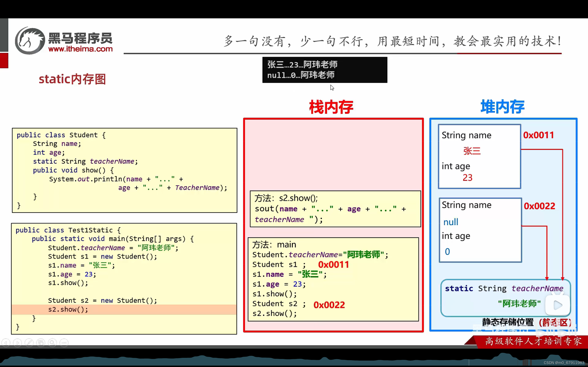Click the blue 堆内存 heading
The image size is (588, 367).
point(503,106)
